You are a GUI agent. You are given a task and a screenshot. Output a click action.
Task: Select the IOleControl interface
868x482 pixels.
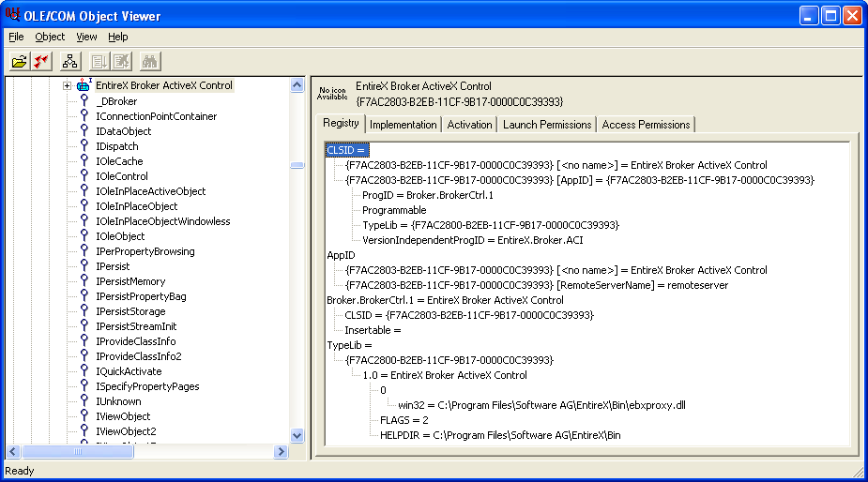click(x=122, y=176)
